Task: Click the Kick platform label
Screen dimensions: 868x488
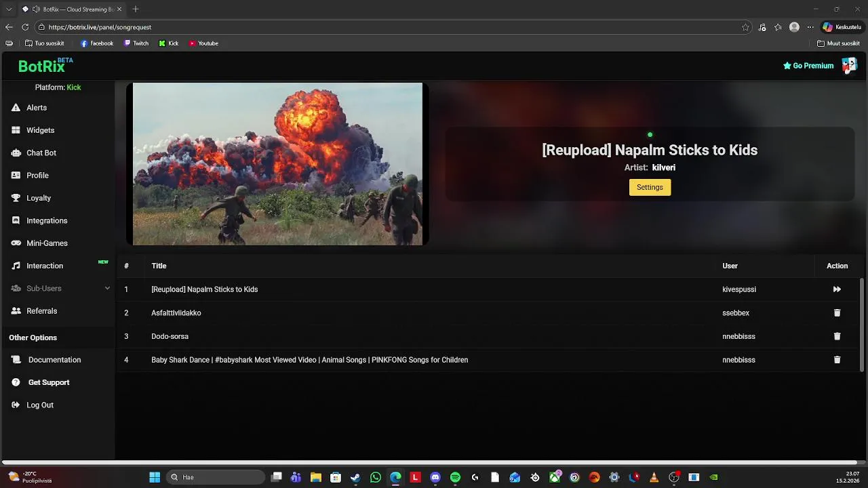Action: pyautogui.click(x=74, y=87)
